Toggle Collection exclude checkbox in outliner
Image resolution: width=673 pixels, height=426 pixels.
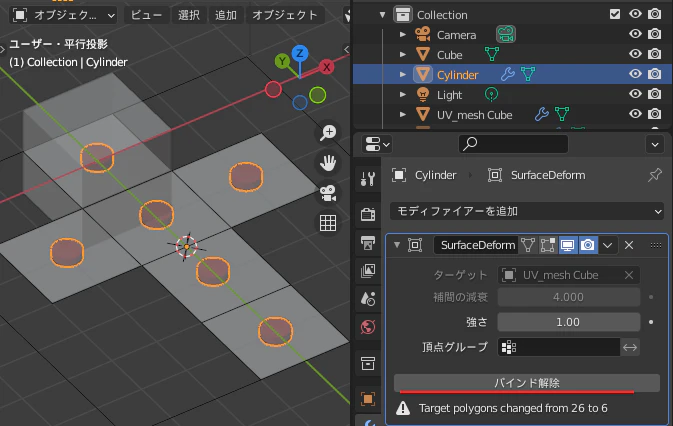pos(615,14)
